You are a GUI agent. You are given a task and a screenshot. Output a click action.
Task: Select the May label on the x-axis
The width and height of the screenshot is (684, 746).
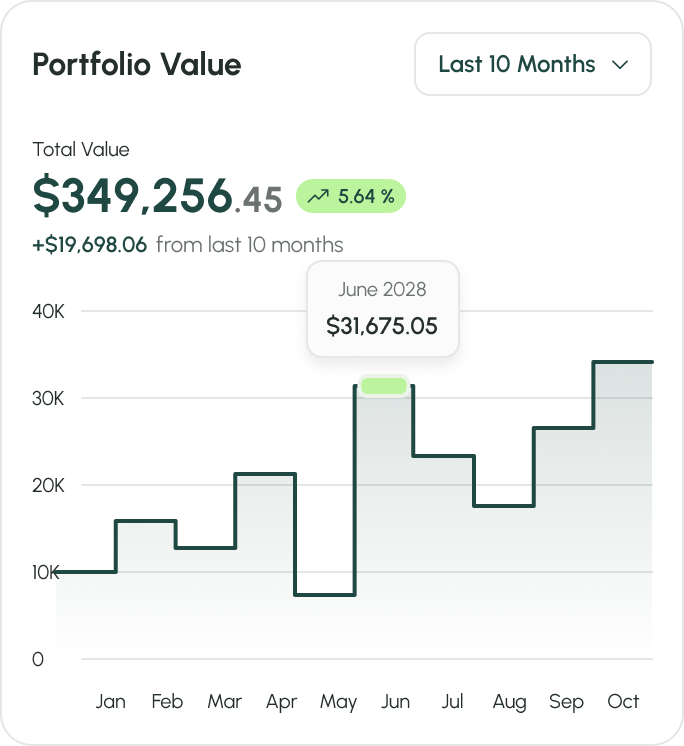pos(338,702)
